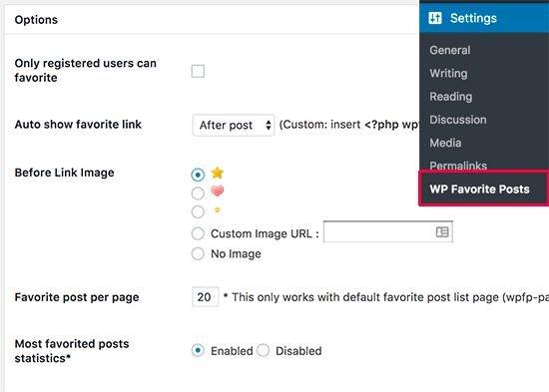The width and height of the screenshot is (549, 392).
Task: Click the Most favorited posts statistics label
Action: [72, 351]
